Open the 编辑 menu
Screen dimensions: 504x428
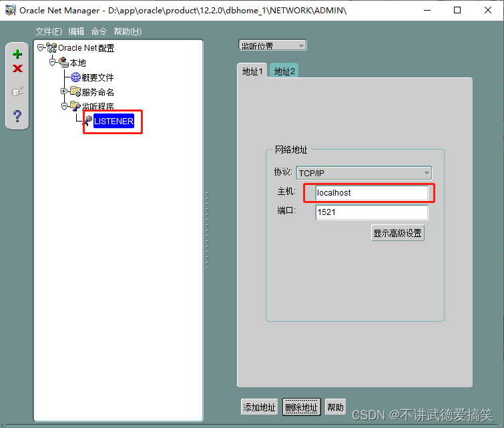pos(76,31)
